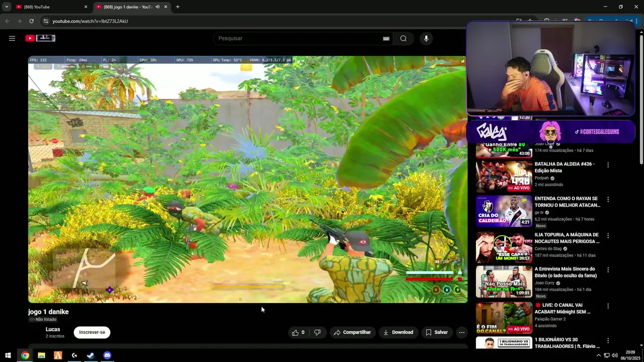Open the on-screen keyboard in the search box
Screen dimensions: 644x362
tap(386, 39)
